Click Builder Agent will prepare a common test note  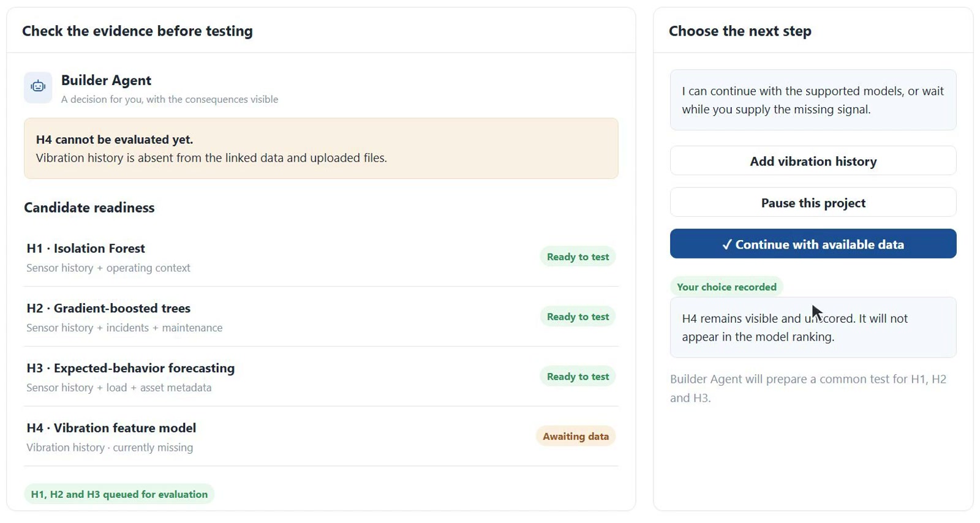(x=809, y=388)
